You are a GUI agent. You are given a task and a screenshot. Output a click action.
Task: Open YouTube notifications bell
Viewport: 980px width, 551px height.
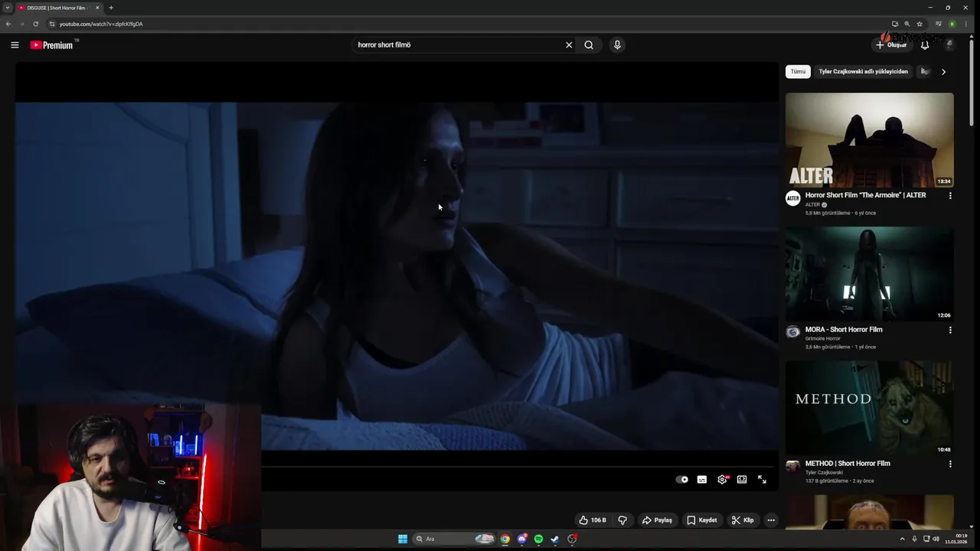coord(925,45)
